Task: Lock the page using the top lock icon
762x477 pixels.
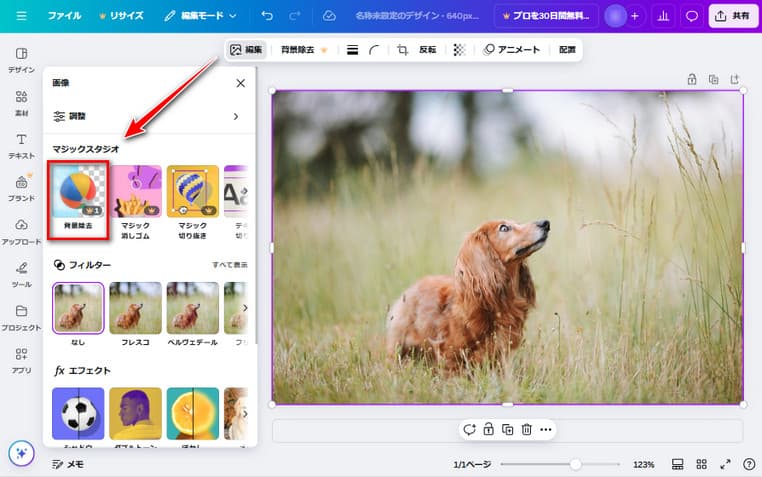Action: pos(692,79)
